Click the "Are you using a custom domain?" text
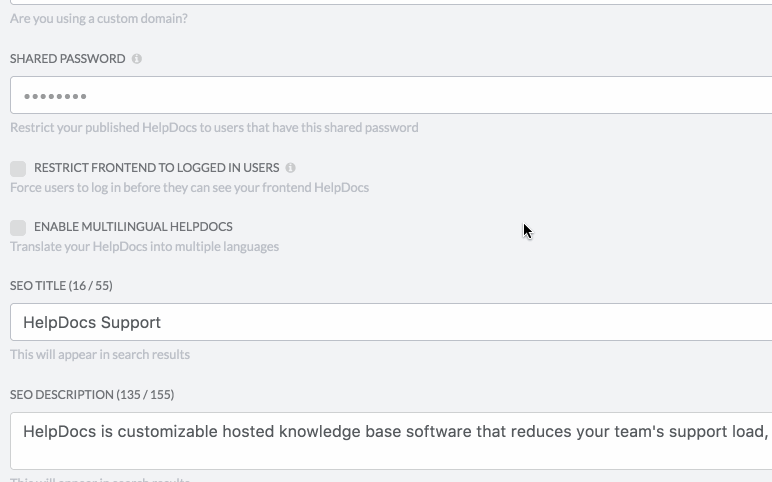Image resolution: width=772 pixels, height=482 pixels. coord(99,19)
